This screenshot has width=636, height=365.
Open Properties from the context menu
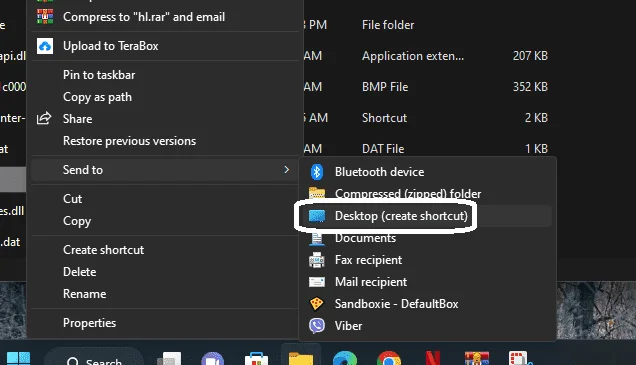(x=164, y=323)
